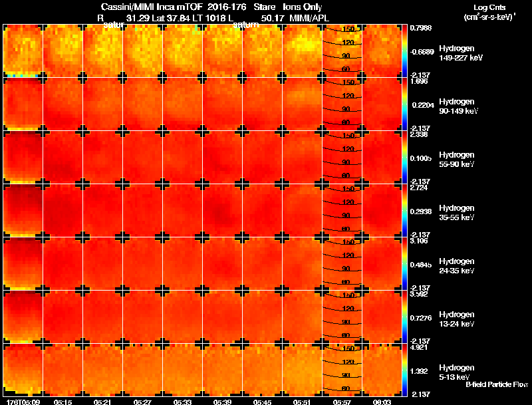Click the '05:33' time axis label
This screenshot has height=405, width=532.
[182, 402]
